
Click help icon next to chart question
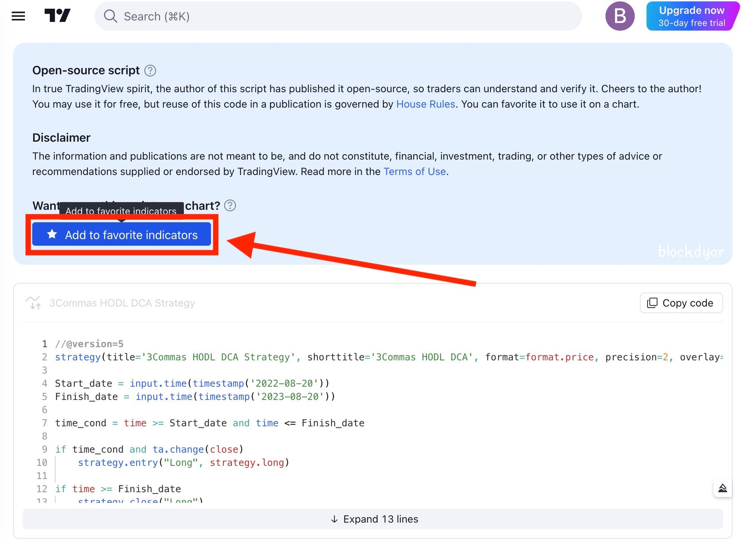coord(230,206)
